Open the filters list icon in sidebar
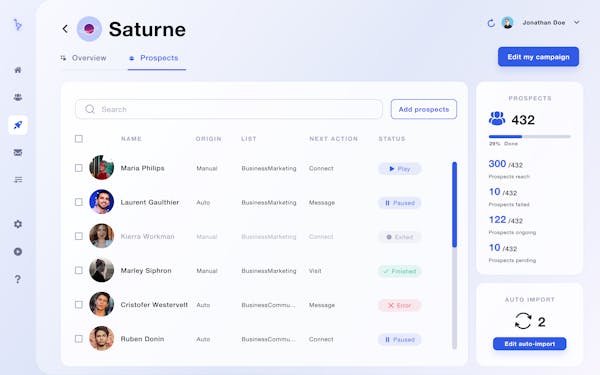600x375 pixels. [x=18, y=179]
